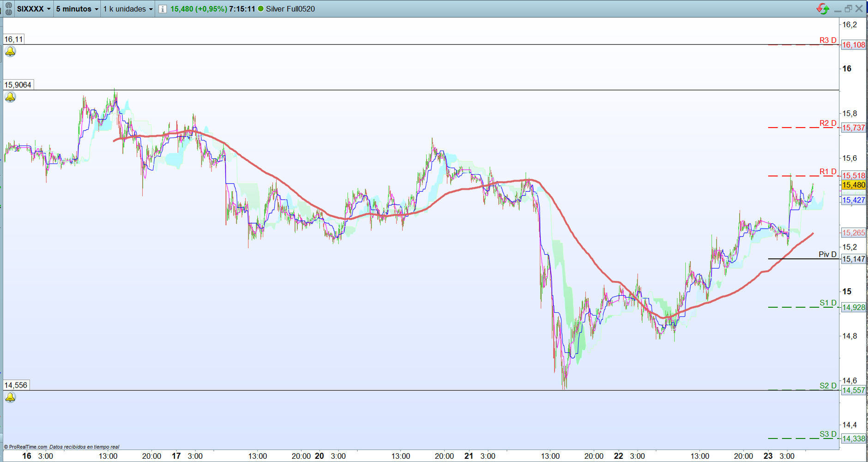Image resolution: width=868 pixels, height=462 pixels.
Task: Click the yellow 15,480 current price tag
Action: point(854,185)
